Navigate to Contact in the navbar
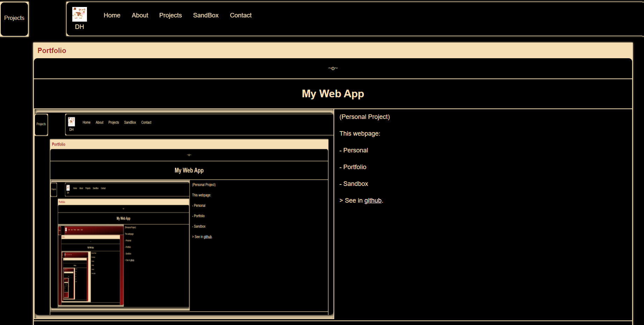The height and width of the screenshot is (325, 644). click(241, 15)
